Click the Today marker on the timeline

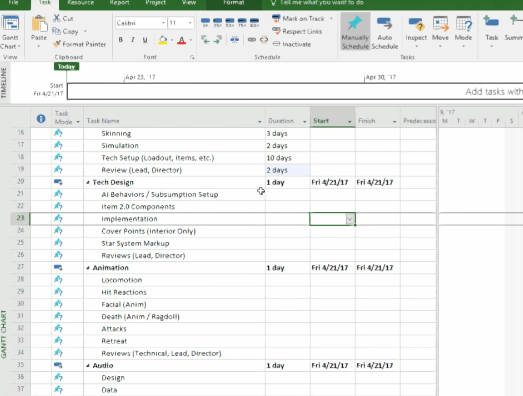[x=66, y=67]
